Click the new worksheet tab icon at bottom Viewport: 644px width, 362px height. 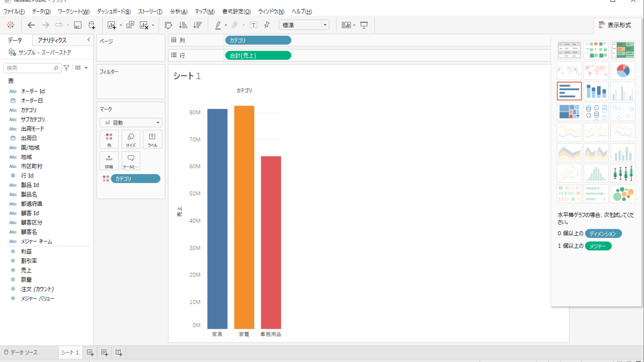(x=90, y=352)
